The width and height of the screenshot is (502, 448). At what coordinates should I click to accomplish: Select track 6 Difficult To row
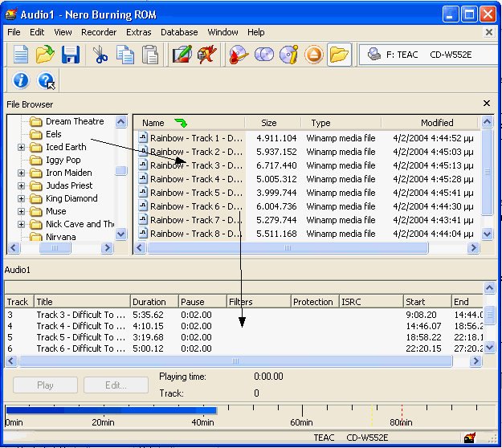point(243,348)
